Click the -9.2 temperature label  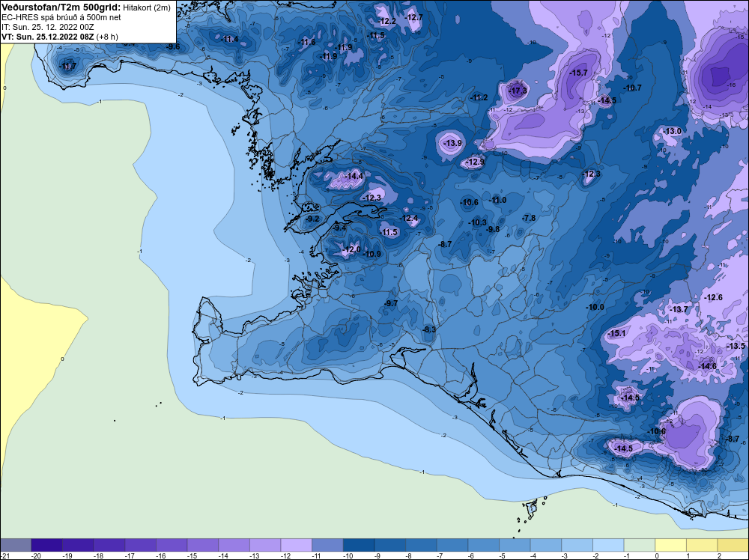[313, 219]
